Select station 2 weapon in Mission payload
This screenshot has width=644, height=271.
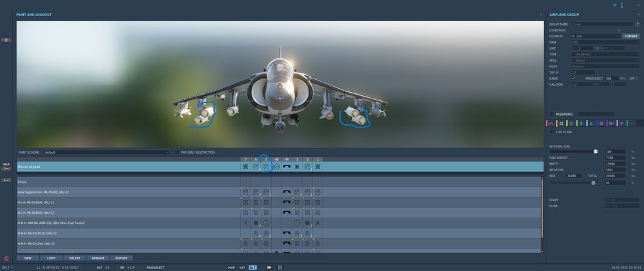tap(307, 166)
